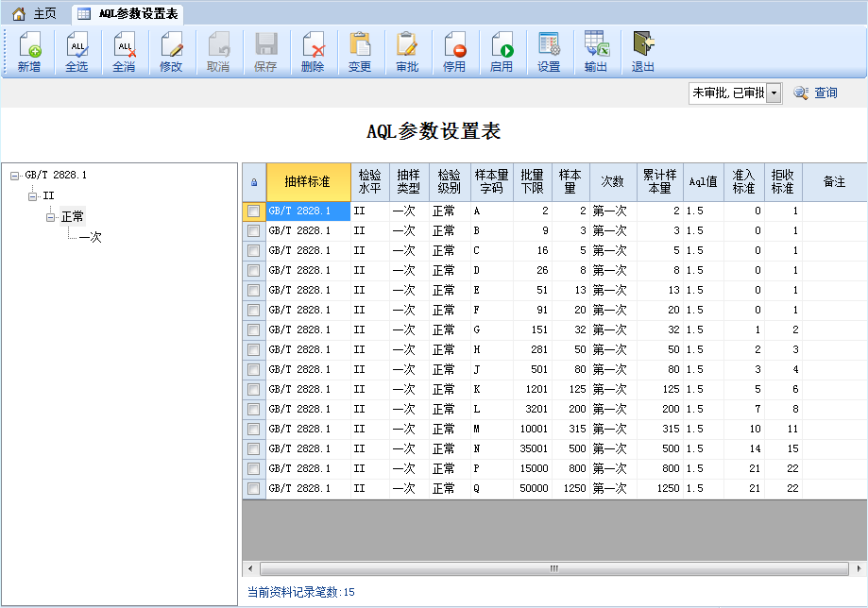Click the 次数 column header

pyautogui.click(x=613, y=182)
